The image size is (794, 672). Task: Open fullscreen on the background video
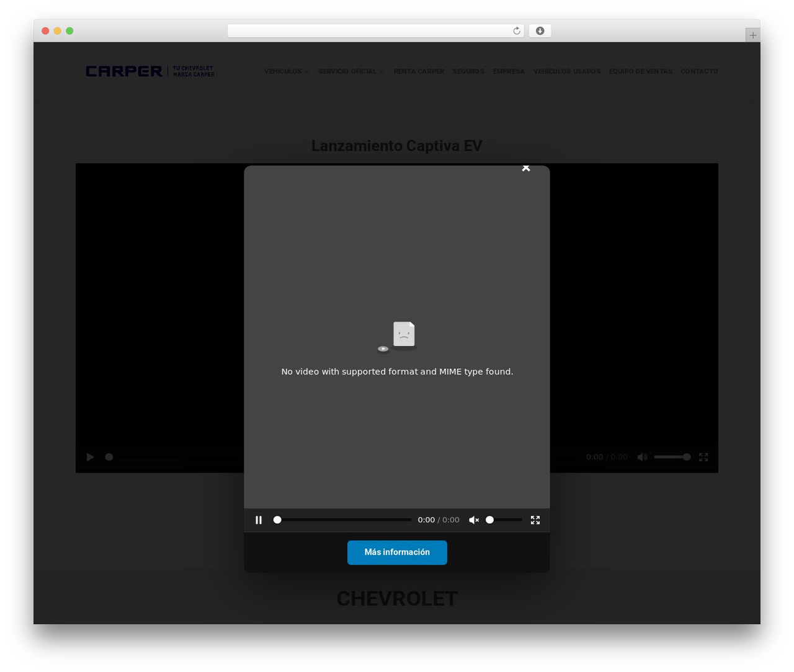point(703,457)
